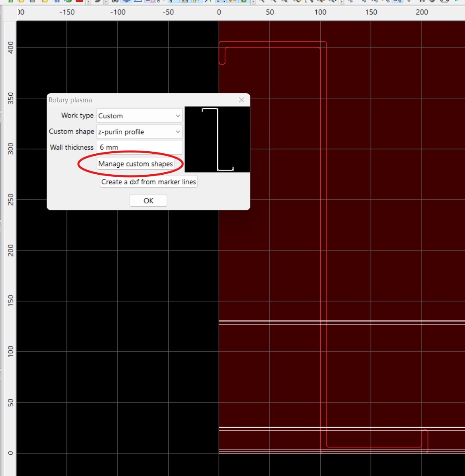The image size is (465, 476).
Task: Click the 200 mark on horizontal ruler
Action: click(422, 12)
